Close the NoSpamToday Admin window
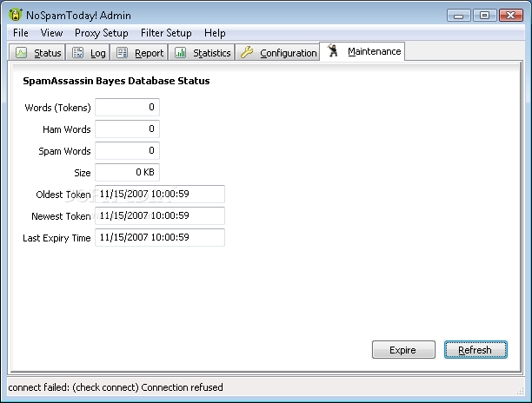 pyautogui.click(x=510, y=16)
